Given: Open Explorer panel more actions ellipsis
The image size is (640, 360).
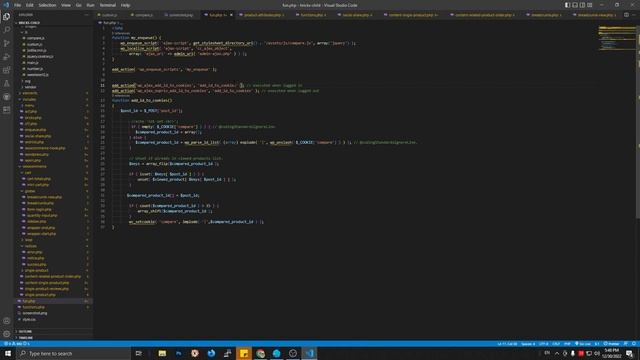Looking at the screenshot, I should coord(86,15).
